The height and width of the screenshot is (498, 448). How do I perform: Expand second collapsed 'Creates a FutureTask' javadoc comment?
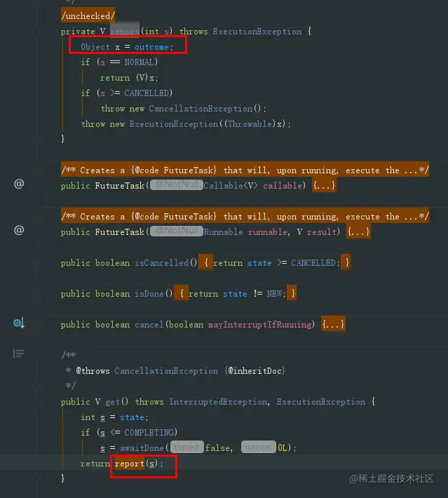pos(245,217)
